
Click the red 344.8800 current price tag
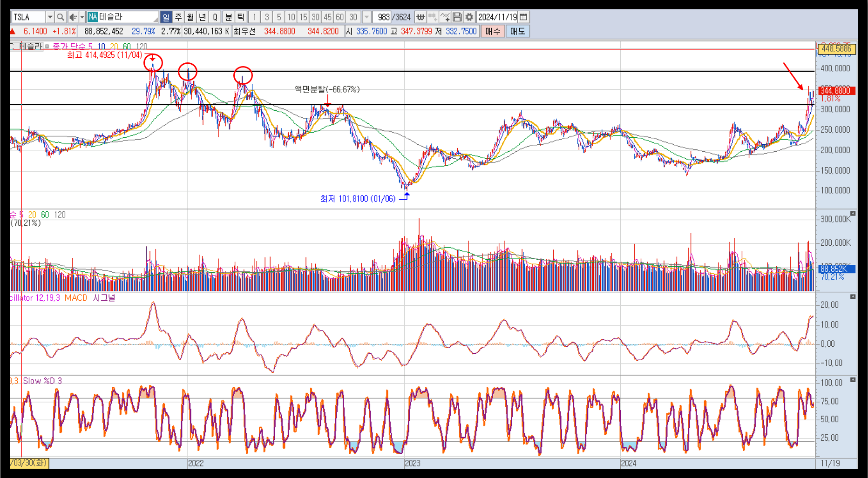[x=836, y=90]
